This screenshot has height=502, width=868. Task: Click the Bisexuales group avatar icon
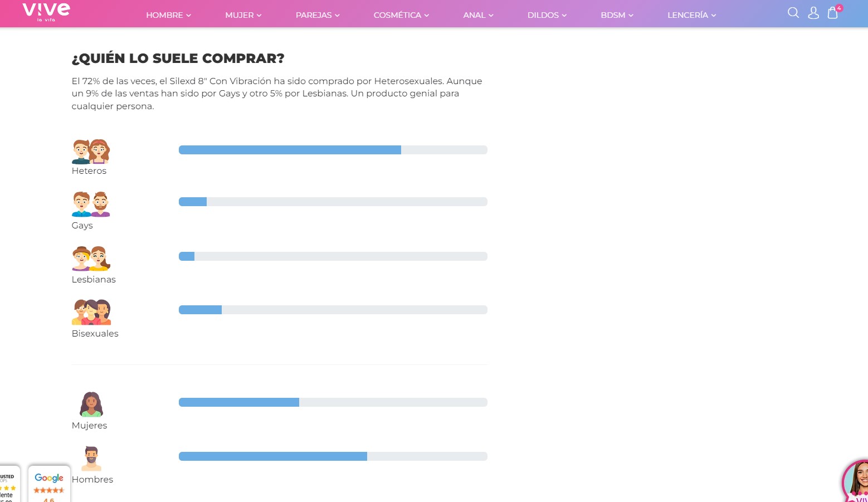pyautogui.click(x=91, y=312)
